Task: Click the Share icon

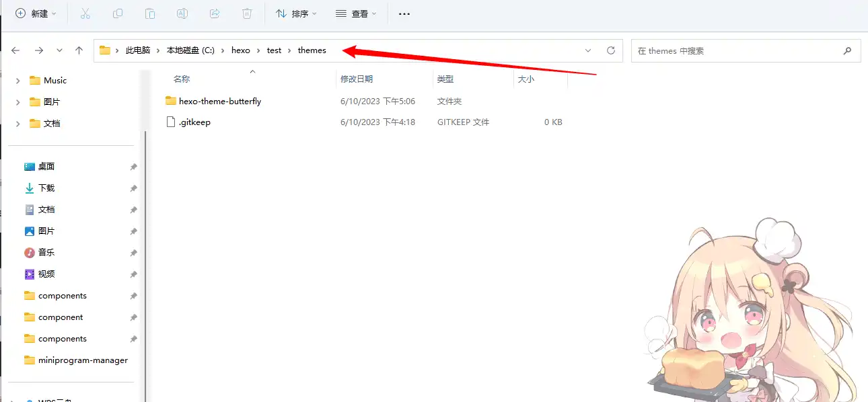Action: click(214, 13)
